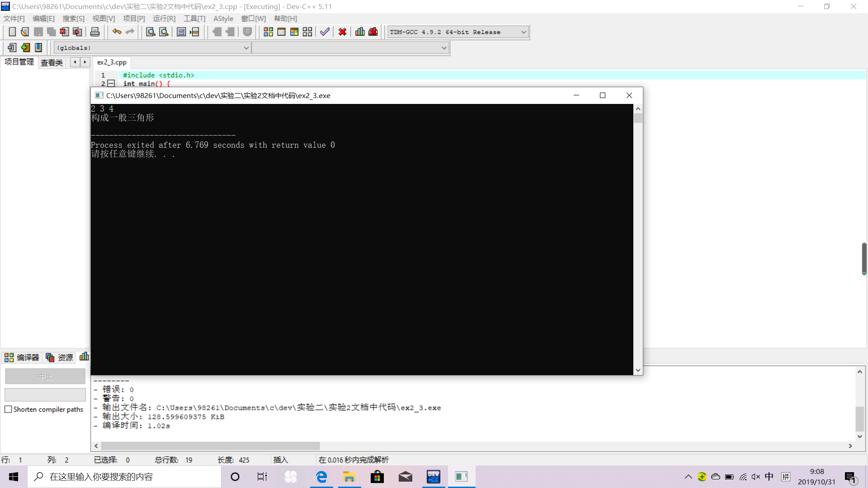Open the 工具[T] menu
This screenshot has height=488, width=868.
coord(194,19)
